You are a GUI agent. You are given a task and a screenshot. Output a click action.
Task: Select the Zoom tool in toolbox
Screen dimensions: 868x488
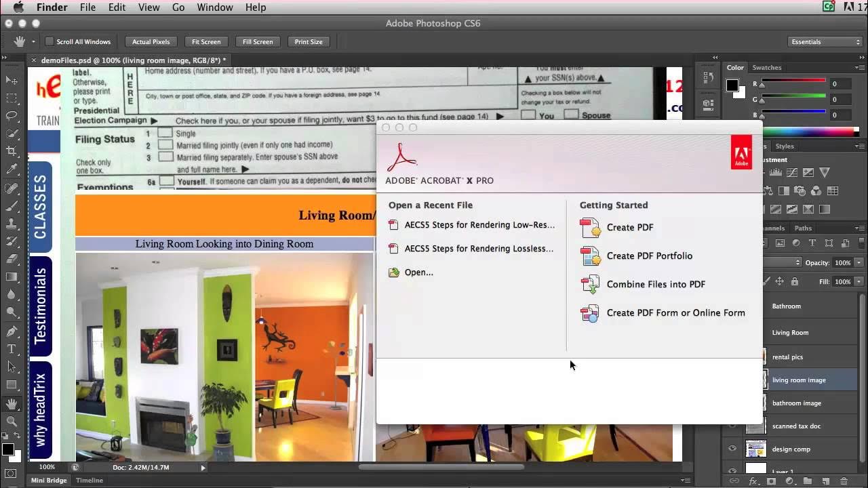(12, 421)
